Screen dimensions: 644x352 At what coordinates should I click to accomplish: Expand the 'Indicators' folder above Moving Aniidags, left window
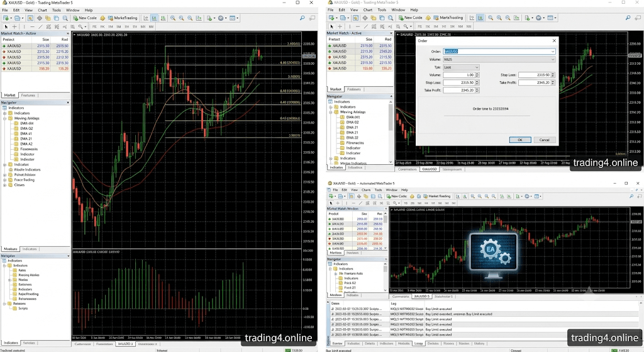point(5,113)
